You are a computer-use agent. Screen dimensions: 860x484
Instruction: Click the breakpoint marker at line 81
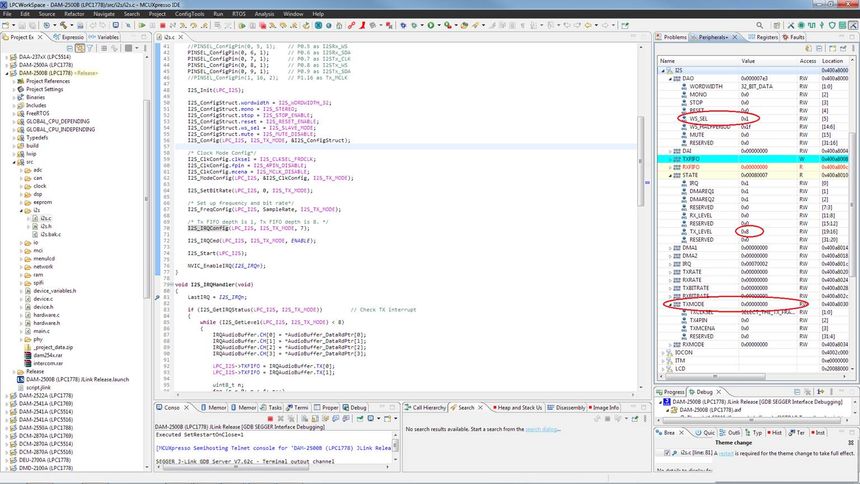point(157,297)
